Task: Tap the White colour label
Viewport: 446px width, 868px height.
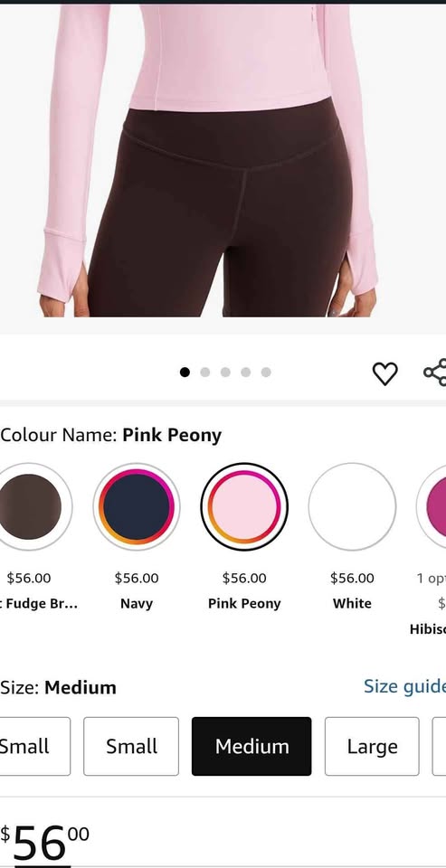Action: [352, 603]
